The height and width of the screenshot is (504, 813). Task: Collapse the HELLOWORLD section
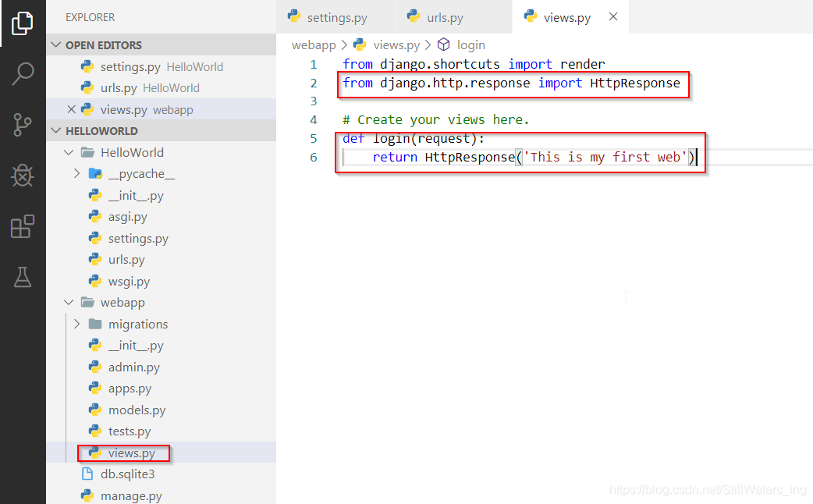click(x=161, y=130)
